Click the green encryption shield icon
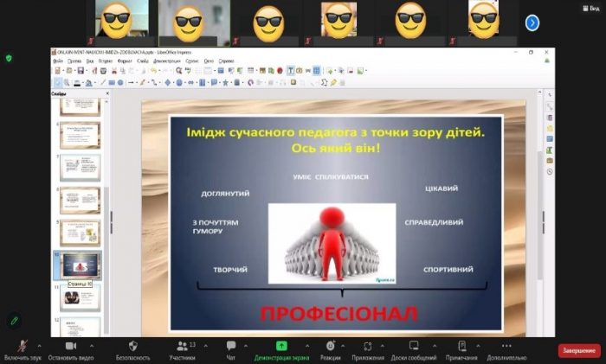Image resolution: width=606 pixels, height=364 pixels. (9, 58)
